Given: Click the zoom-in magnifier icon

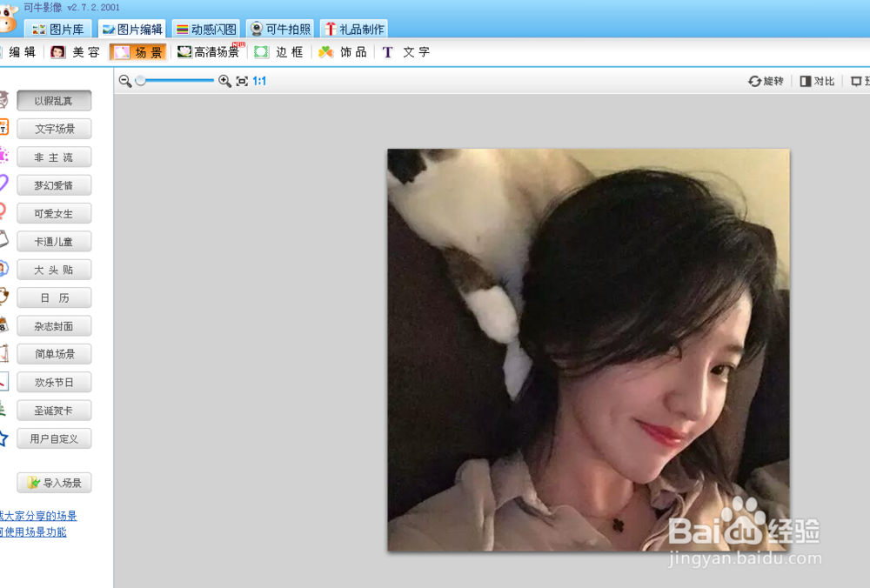Looking at the screenshot, I should point(224,80).
